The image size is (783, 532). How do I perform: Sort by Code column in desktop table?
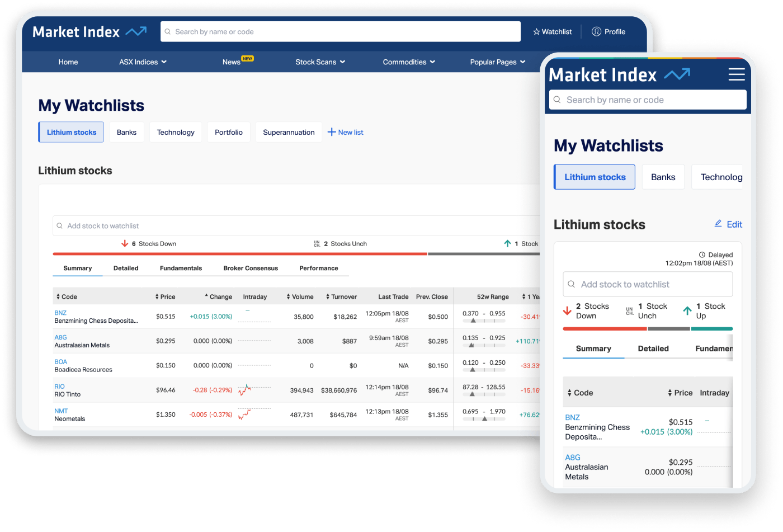click(67, 296)
